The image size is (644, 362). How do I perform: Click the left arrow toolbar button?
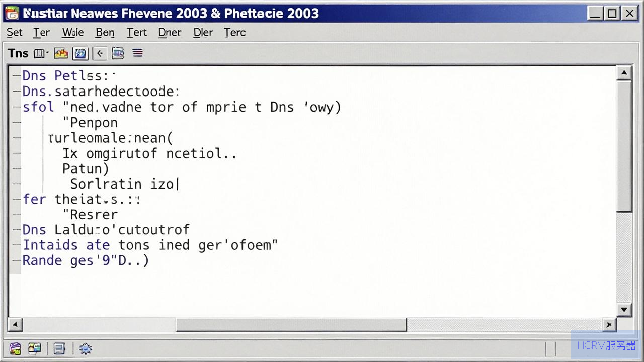[99, 53]
